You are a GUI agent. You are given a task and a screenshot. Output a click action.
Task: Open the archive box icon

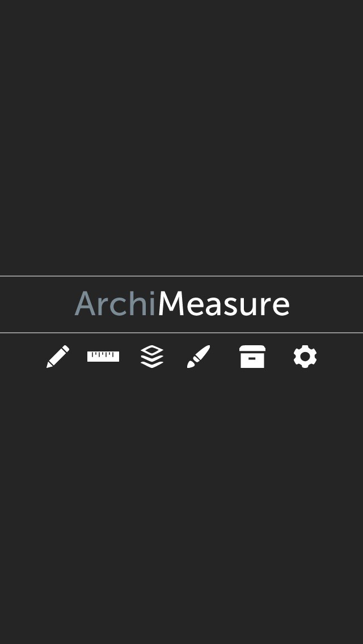(252, 357)
